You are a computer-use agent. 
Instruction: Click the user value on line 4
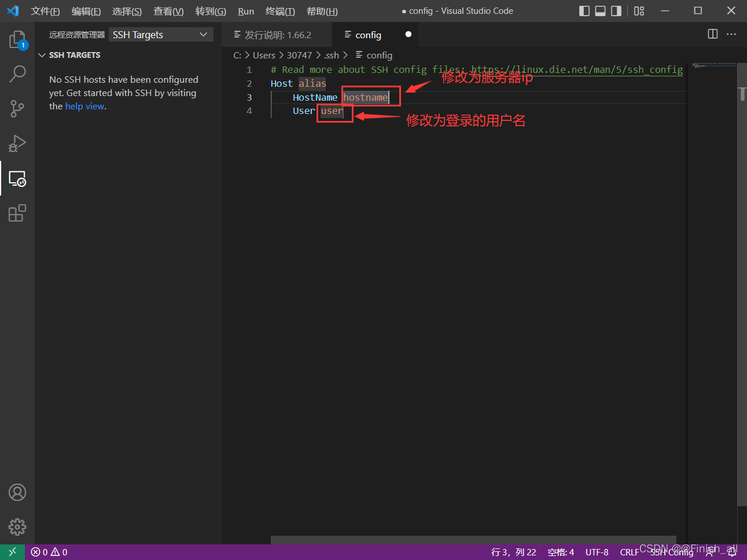(332, 111)
